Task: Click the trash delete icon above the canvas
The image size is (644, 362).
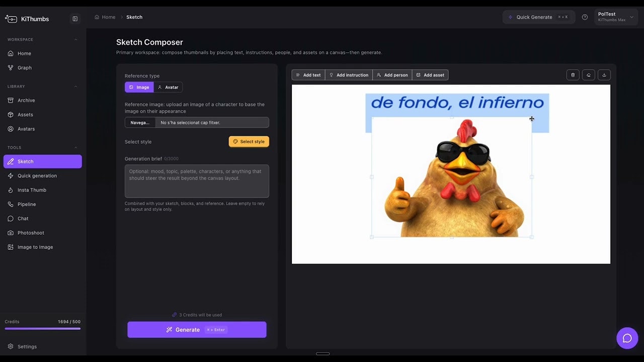Action: (573, 75)
